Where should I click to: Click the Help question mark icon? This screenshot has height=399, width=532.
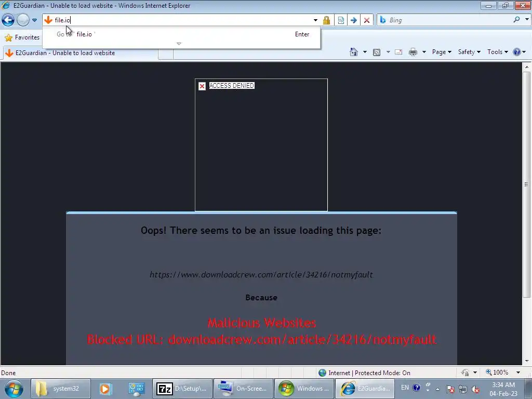tap(517, 52)
